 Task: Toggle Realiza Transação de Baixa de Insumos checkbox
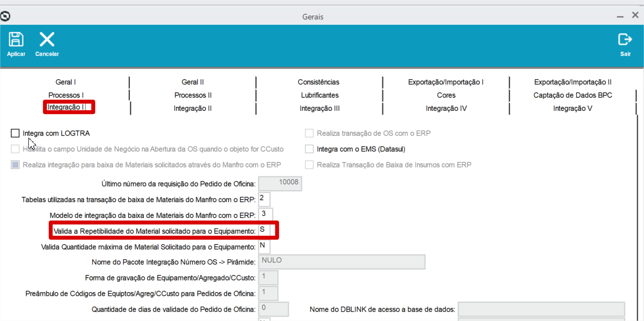pyautogui.click(x=309, y=165)
